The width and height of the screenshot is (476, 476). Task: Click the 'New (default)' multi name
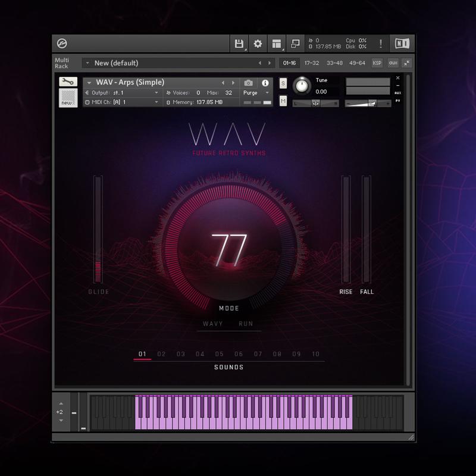pos(116,63)
